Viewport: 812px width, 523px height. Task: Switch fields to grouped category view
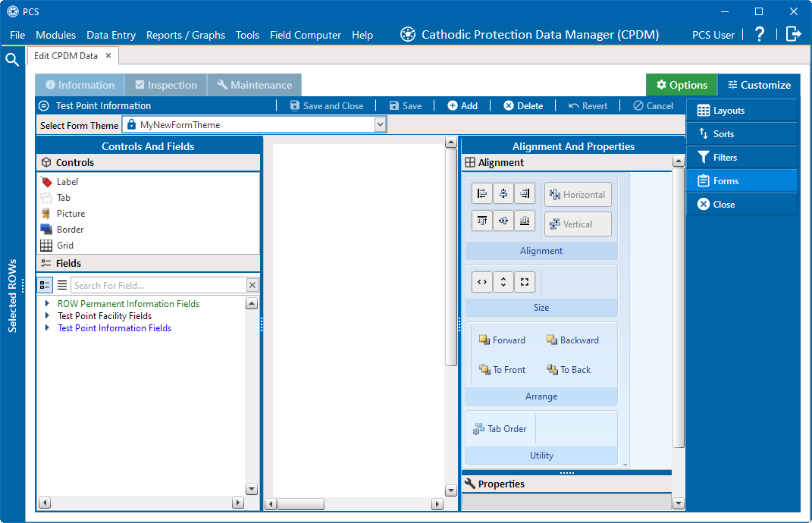click(x=45, y=285)
